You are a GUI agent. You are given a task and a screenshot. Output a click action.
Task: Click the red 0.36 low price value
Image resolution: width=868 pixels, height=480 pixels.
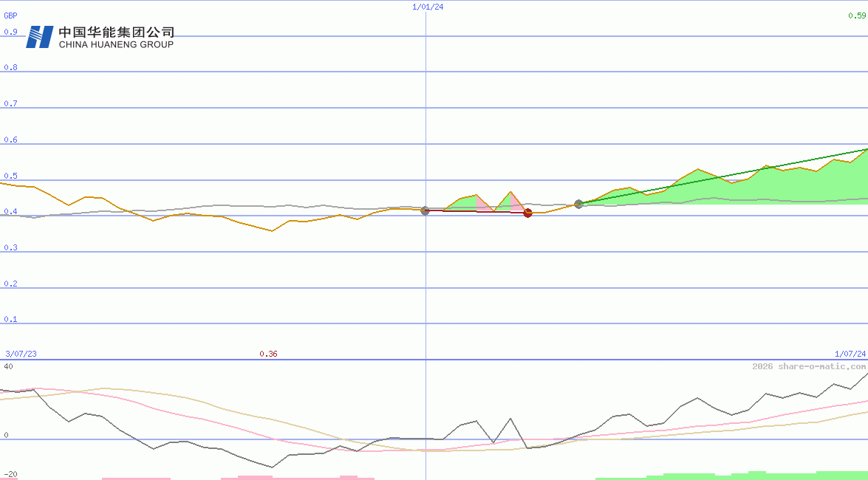click(268, 354)
